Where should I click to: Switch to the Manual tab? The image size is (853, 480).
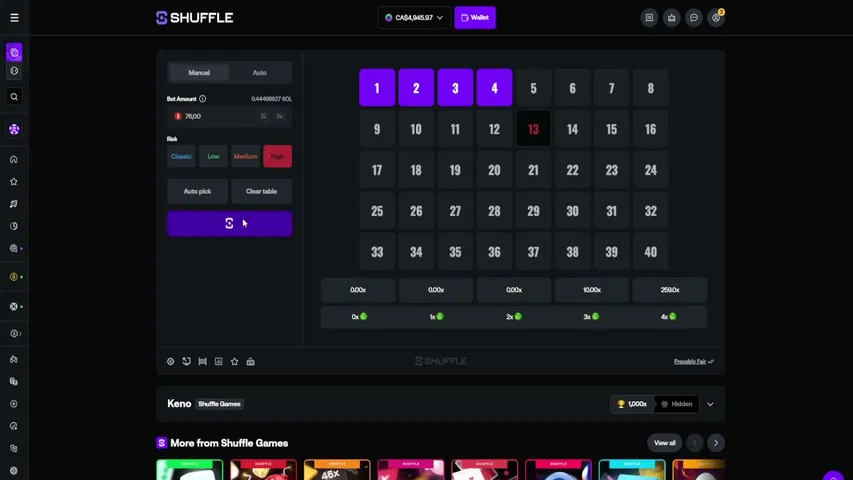pos(199,72)
